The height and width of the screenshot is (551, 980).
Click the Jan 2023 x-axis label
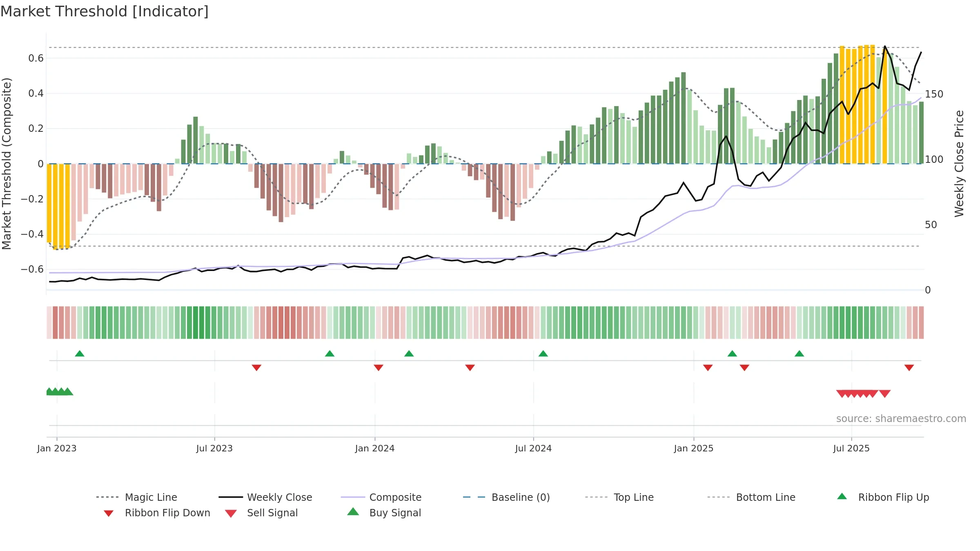click(x=57, y=448)
